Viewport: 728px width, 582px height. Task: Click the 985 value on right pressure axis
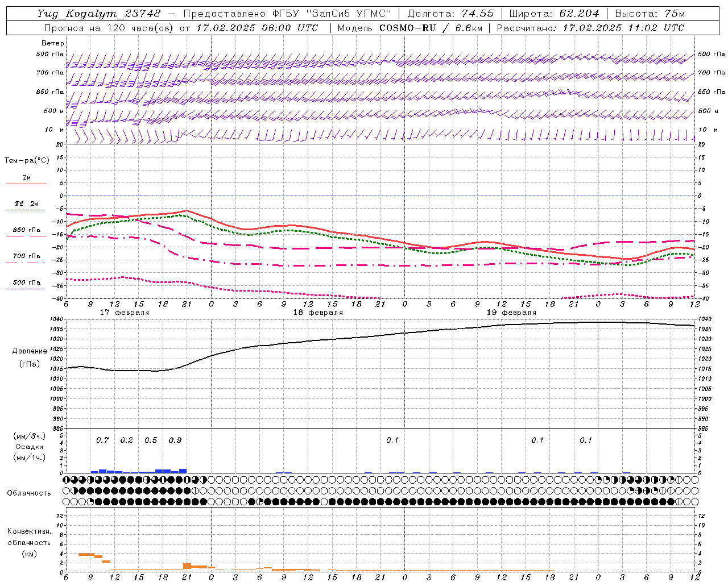(x=704, y=429)
